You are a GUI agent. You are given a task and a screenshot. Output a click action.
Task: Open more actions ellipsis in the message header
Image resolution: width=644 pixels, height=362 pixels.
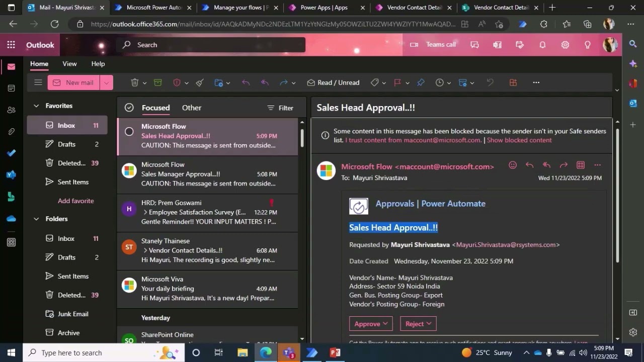(x=597, y=165)
